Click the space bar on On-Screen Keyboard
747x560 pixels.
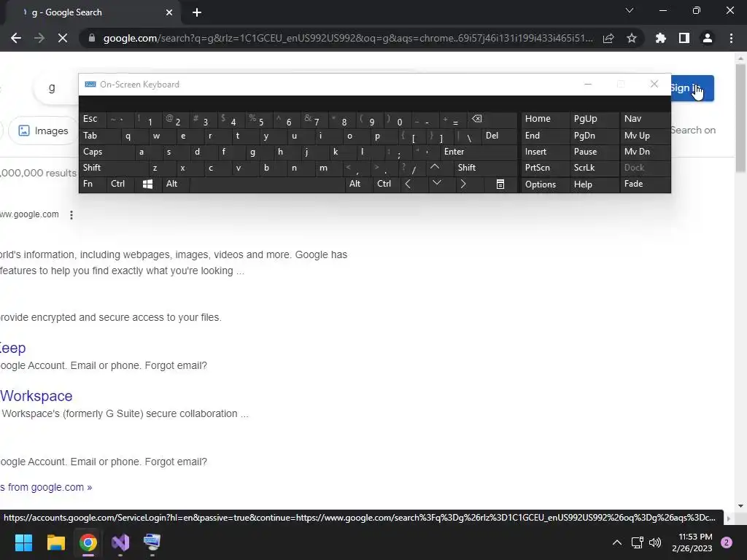click(268, 184)
